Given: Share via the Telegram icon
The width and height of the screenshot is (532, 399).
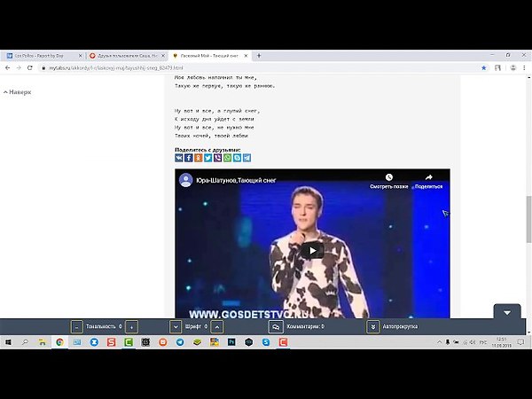Looking at the screenshot, I should 247,158.
